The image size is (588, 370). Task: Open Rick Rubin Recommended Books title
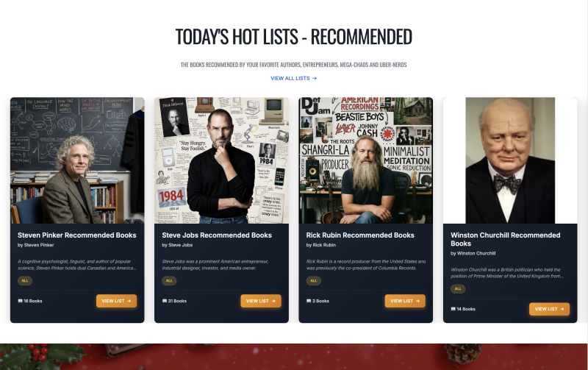tap(360, 235)
